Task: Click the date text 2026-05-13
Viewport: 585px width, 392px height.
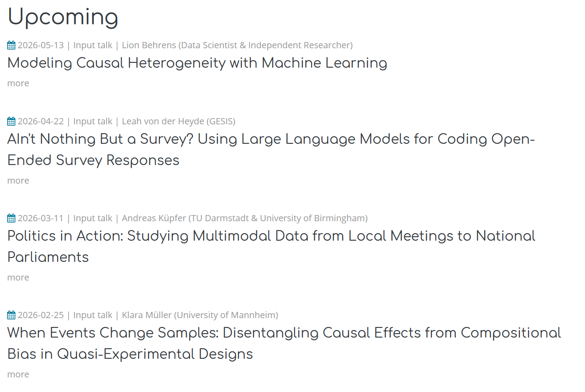Action: 41,45
